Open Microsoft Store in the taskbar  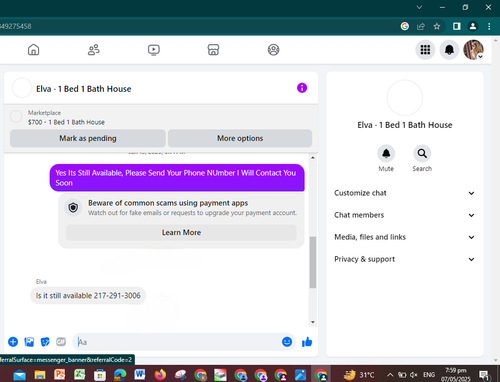(x=100, y=375)
